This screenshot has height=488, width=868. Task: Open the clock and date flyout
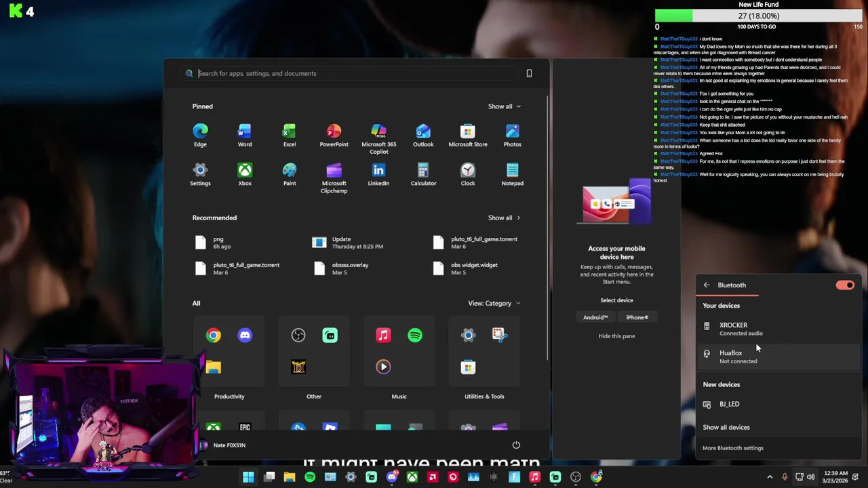click(835, 477)
